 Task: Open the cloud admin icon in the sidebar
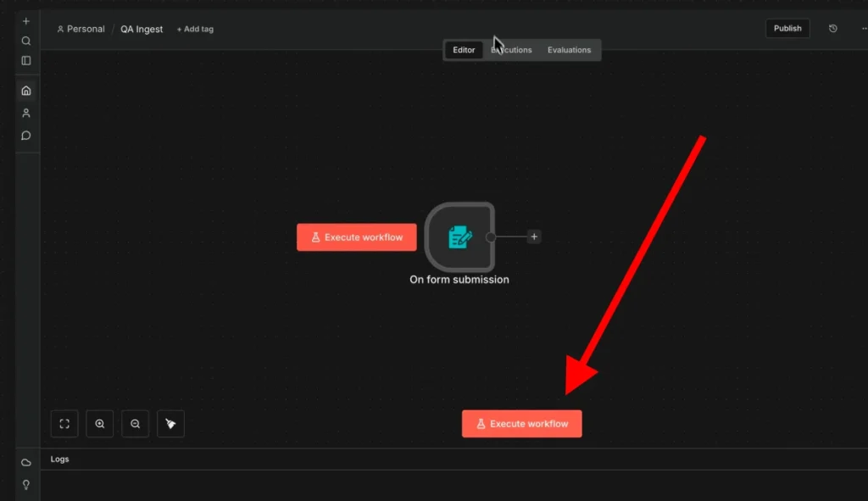25,462
